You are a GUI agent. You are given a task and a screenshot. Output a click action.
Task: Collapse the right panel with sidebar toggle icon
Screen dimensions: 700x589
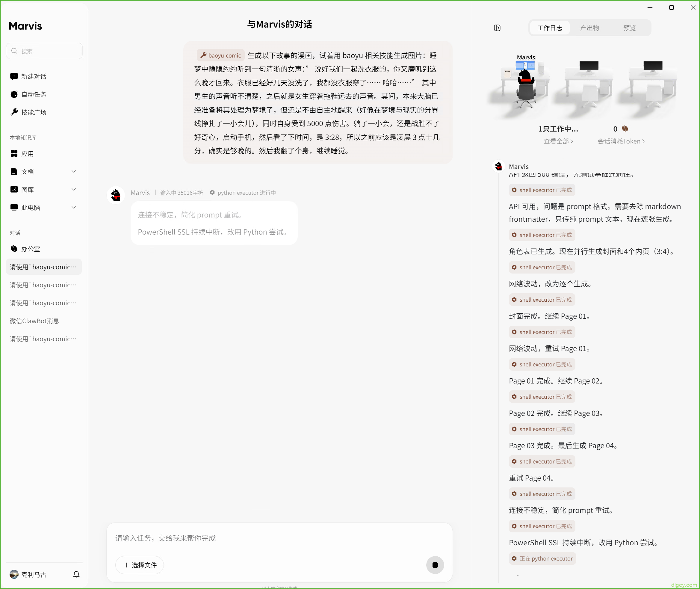497,28
